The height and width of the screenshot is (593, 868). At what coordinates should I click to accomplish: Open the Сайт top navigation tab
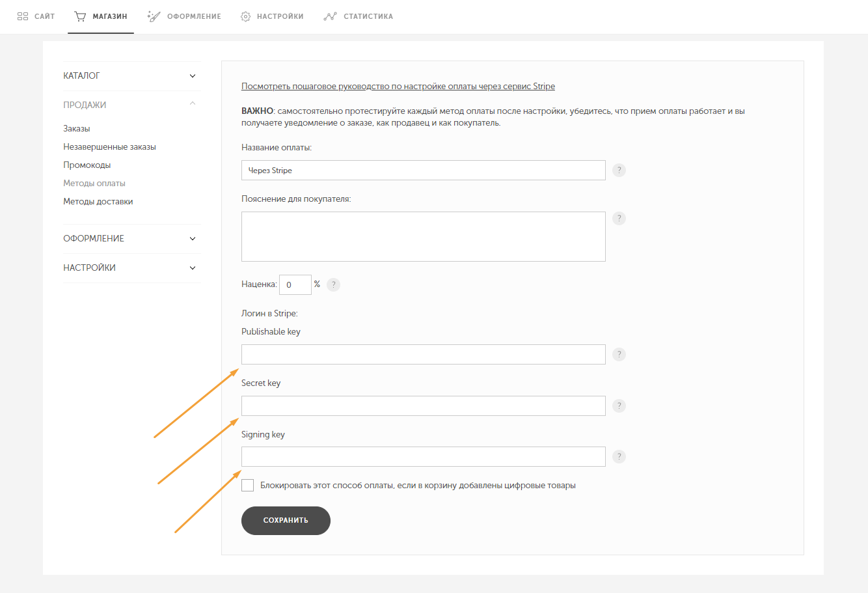[36, 16]
